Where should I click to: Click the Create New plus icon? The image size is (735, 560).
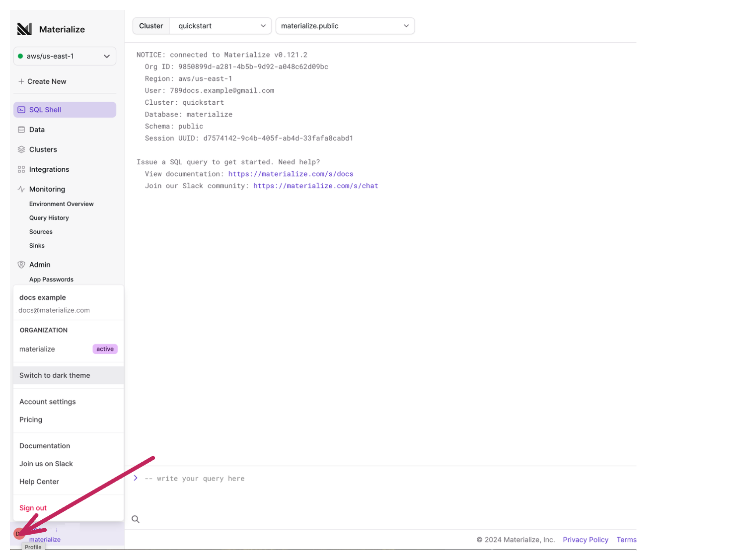click(x=21, y=81)
